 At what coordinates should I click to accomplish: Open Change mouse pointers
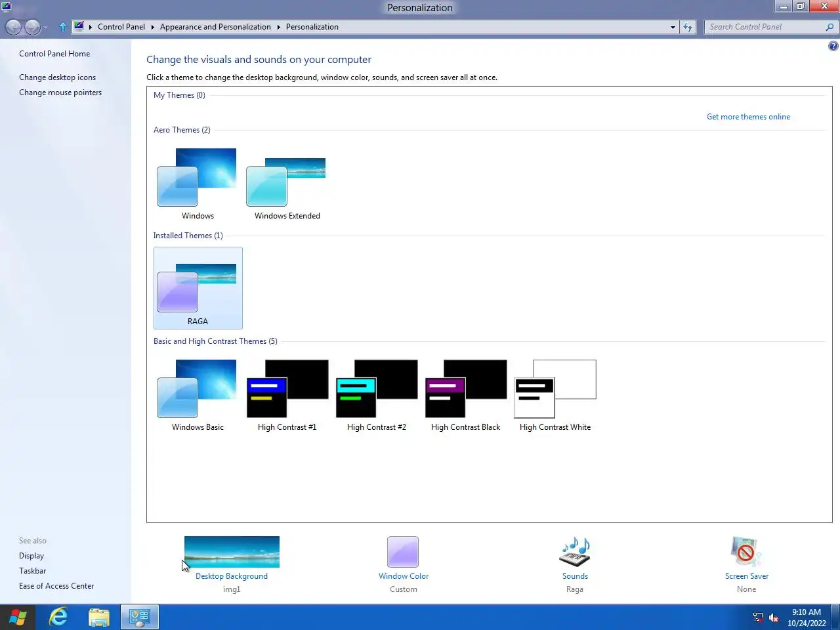(60, 93)
